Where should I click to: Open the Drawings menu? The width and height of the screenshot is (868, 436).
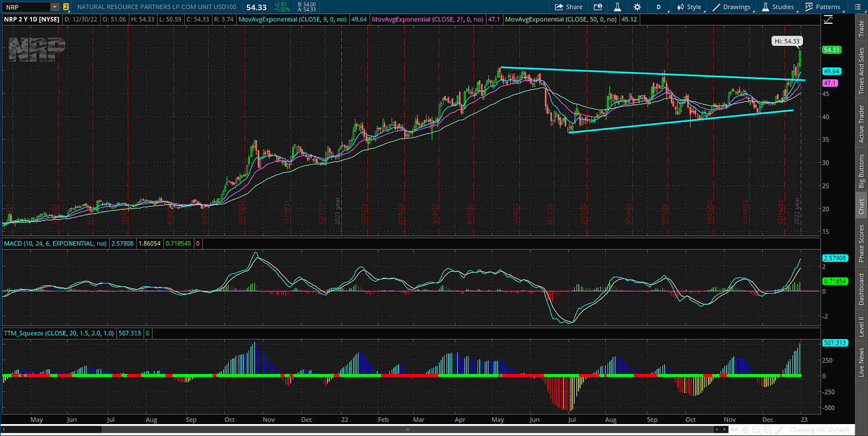tap(731, 7)
